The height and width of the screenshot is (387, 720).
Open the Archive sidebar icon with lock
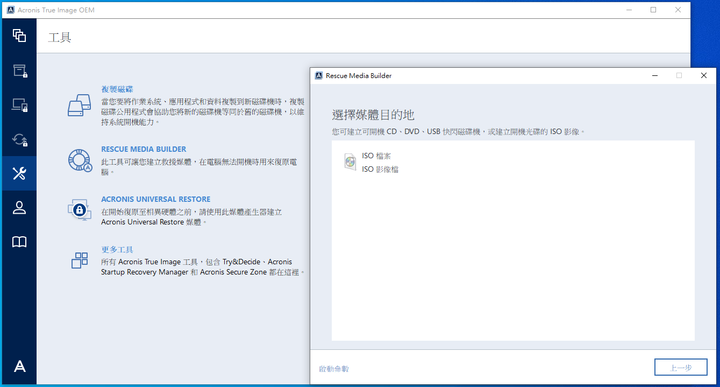pos(19,71)
